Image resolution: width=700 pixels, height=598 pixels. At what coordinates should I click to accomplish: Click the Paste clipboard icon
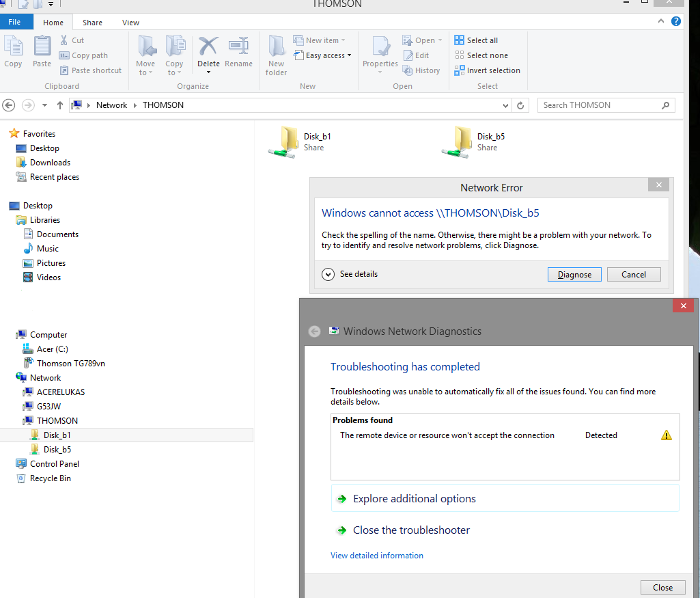(42, 51)
